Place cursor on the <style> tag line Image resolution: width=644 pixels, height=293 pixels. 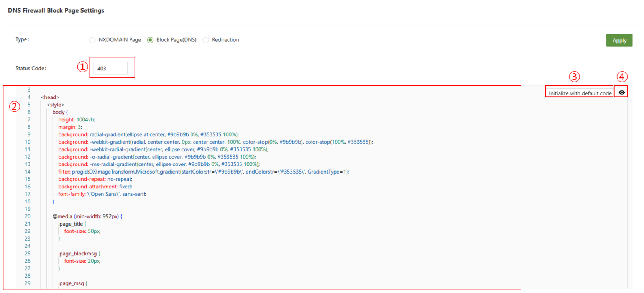[56, 105]
